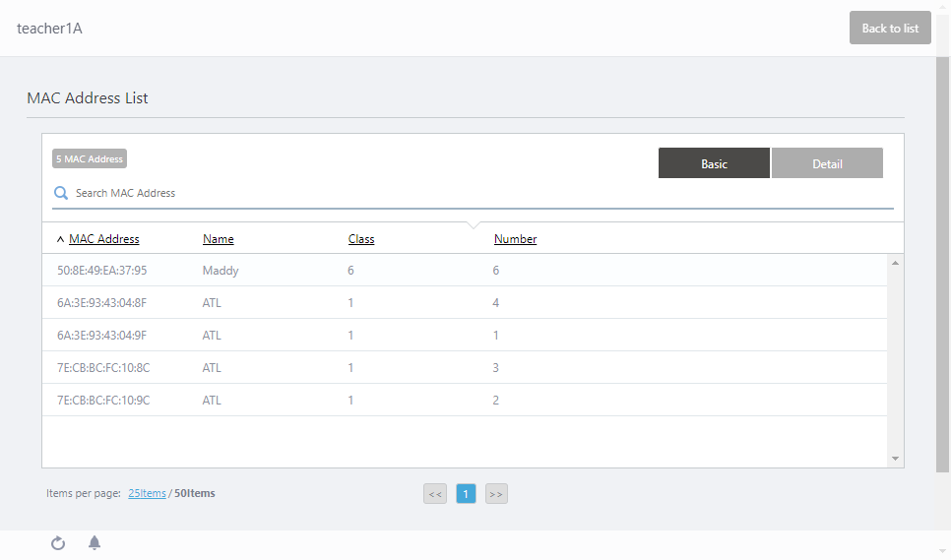951x560 pixels.
Task: Select 25Items per page link
Action: pyautogui.click(x=147, y=493)
